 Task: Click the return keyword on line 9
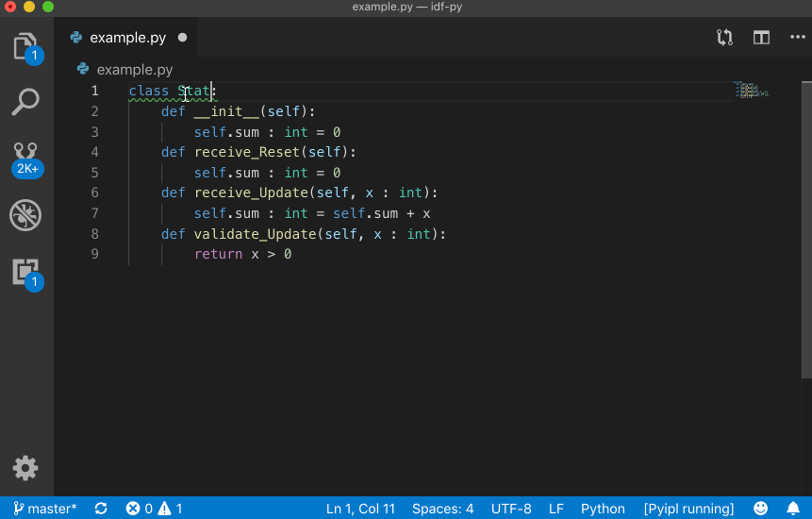[218, 254]
